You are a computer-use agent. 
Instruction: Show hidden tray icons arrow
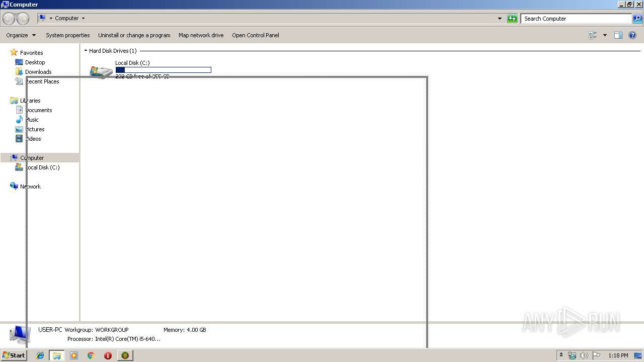pos(561,355)
